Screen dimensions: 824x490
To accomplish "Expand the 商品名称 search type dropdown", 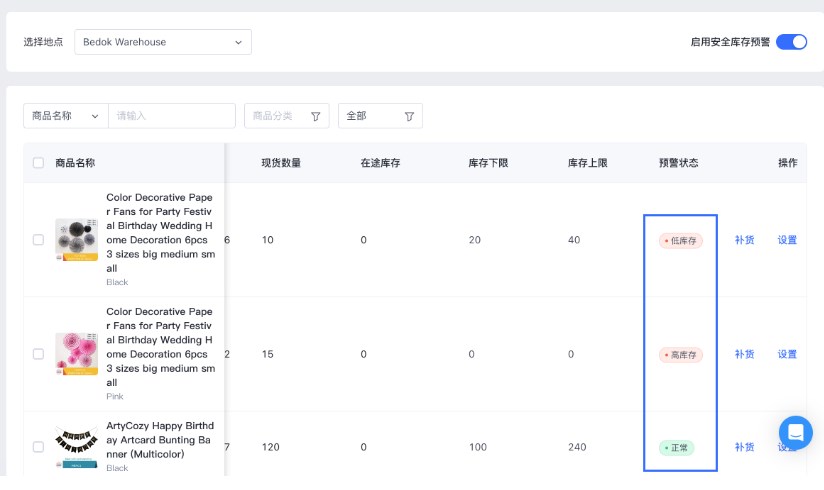I will [65, 116].
